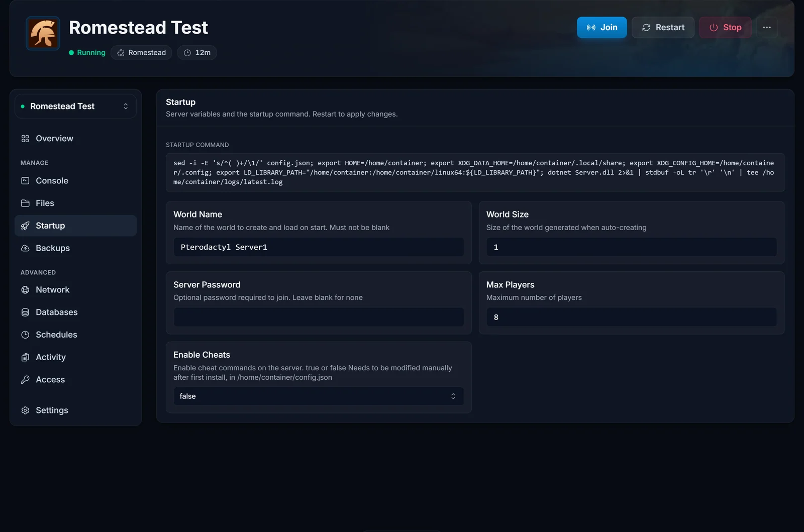Click the 12m uptime badge
The height and width of the screenshot is (532, 804).
click(x=197, y=53)
